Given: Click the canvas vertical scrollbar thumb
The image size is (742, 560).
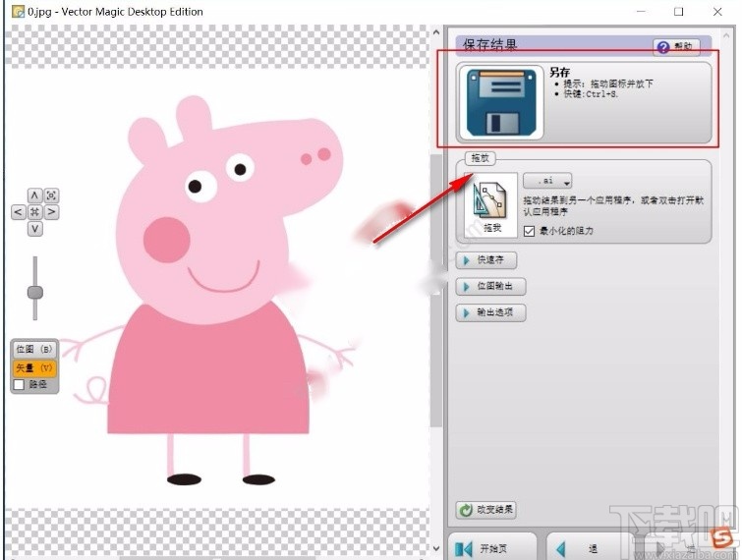Looking at the screenshot, I should pyautogui.click(x=436, y=291).
